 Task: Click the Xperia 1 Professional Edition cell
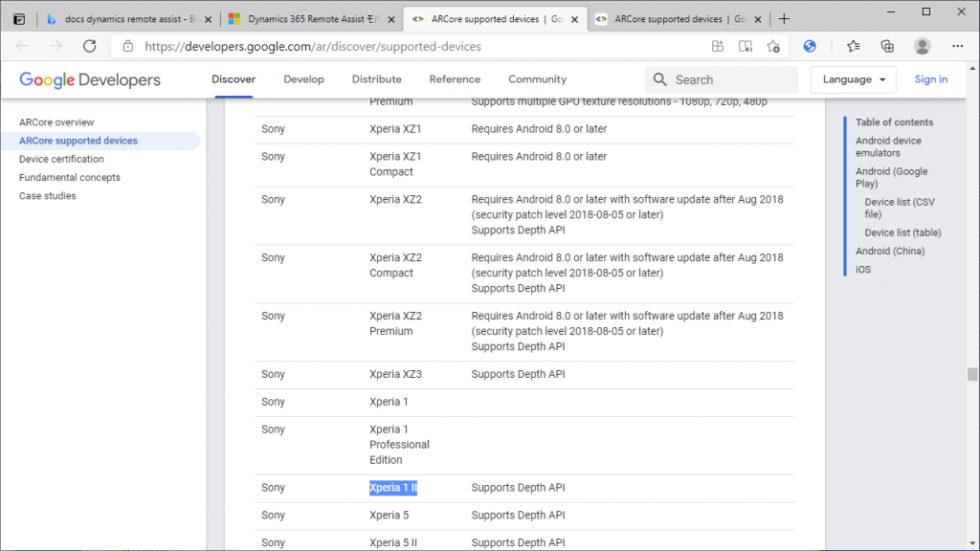pyautogui.click(x=399, y=445)
